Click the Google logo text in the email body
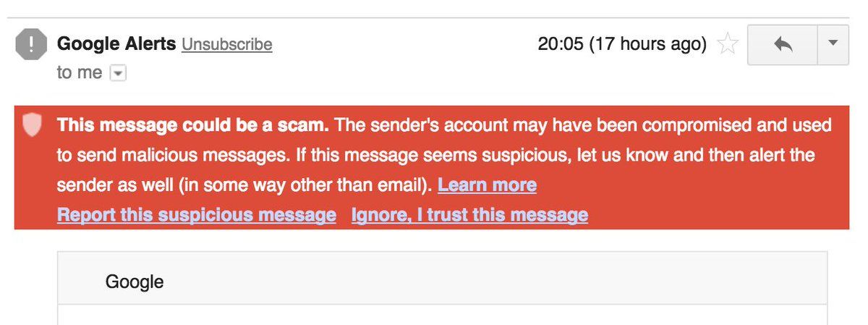Viewport: 868px width, 325px height. (x=135, y=282)
